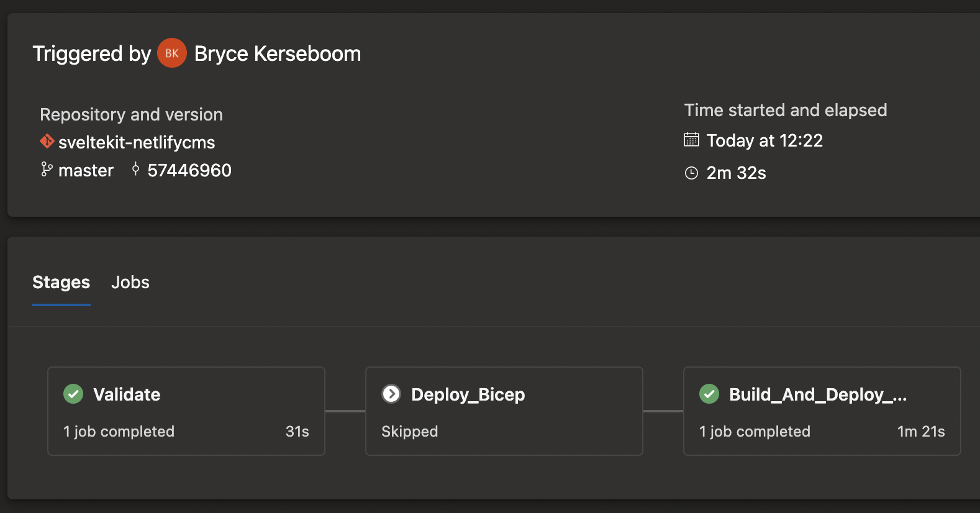Click the skipped icon on Deploy_Bicep stage
The width and height of the screenshot is (980, 513).
(x=391, y=394)
